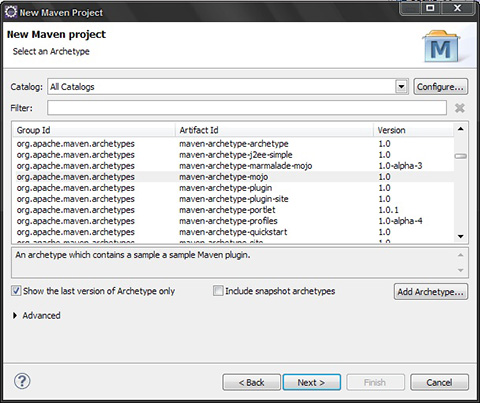Click into the Filter text field
This screenshot has height=403, width=480.
(x=247, y=108)
